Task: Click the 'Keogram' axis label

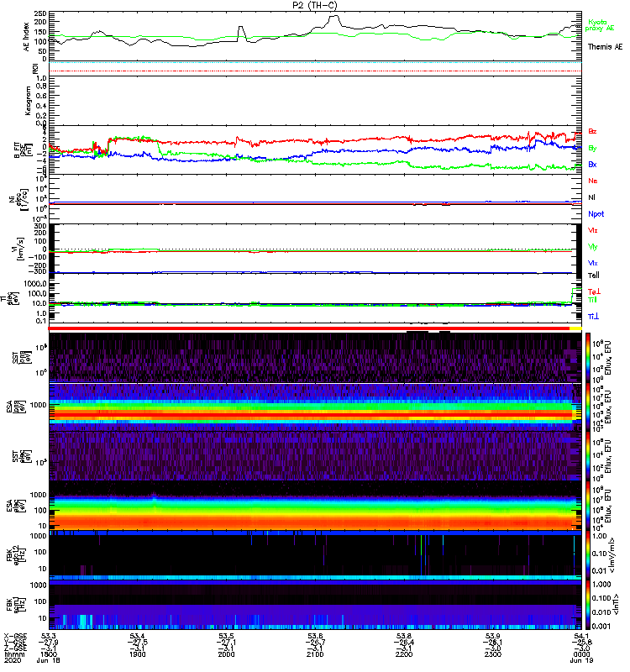Action: [28, 100]
